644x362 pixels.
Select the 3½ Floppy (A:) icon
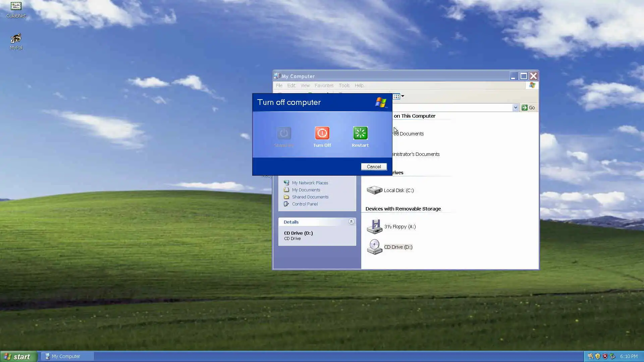click(x=374, y=227)
